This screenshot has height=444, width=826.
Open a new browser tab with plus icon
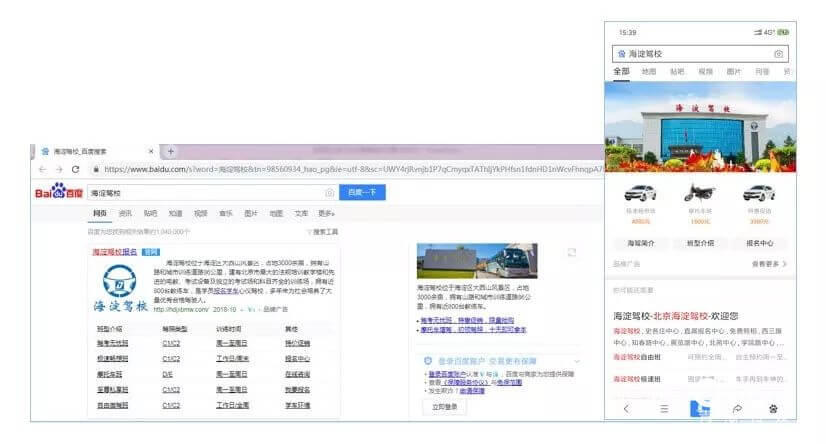point(171,151)
